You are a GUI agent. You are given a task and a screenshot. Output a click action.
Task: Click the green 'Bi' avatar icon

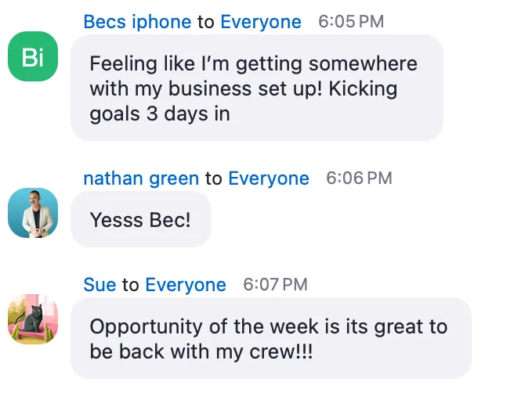(33, 56)
